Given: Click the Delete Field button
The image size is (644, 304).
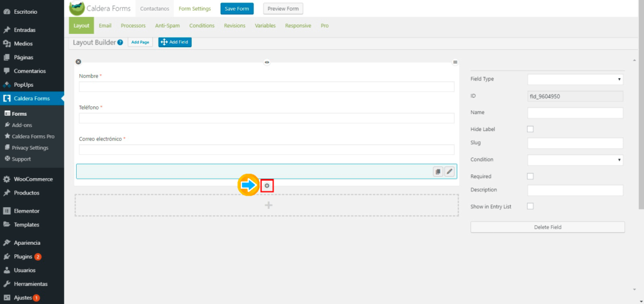Looking at the screenshot, I should pos(547,227).
